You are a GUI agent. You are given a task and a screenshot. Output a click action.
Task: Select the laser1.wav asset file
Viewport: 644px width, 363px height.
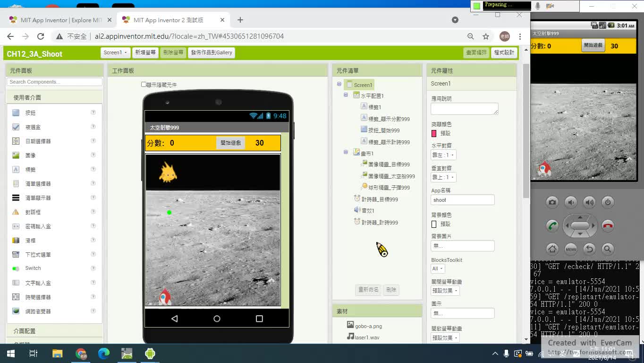click(x=363, y=337)
